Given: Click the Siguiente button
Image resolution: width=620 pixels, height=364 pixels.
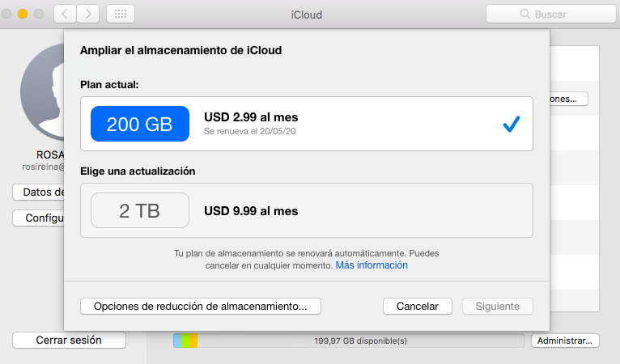Looking at the screenshot, I should [497, 306].
